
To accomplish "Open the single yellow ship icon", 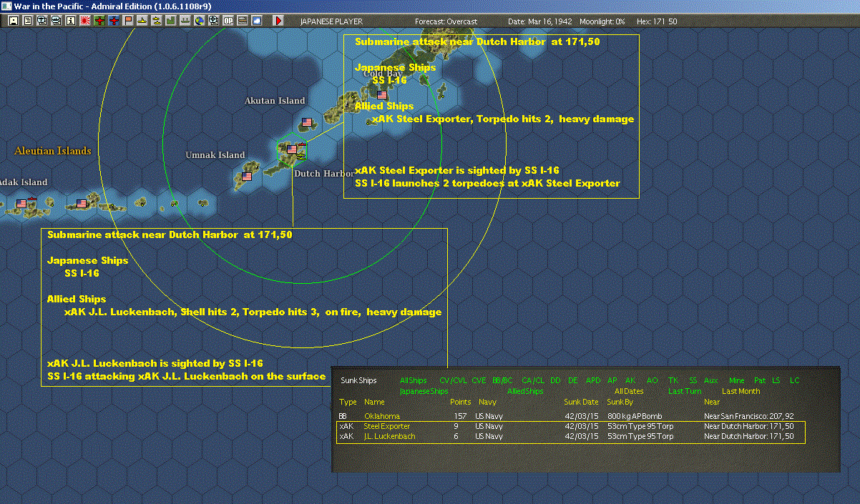I will (142, 21).
